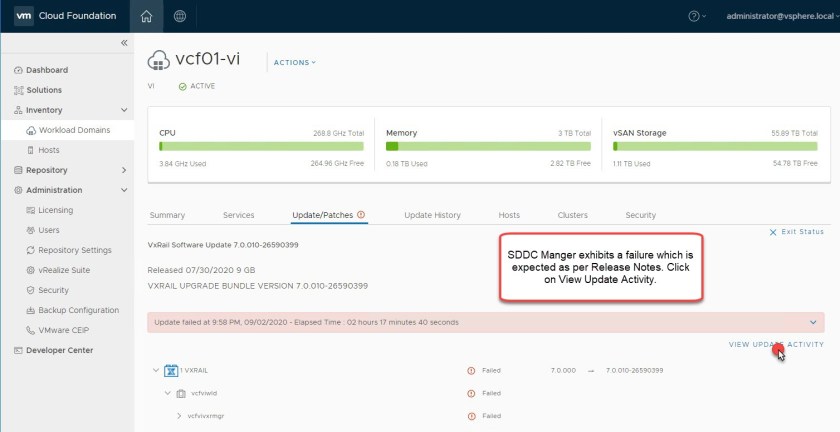
Task: Click the Memory usage bar
Action: click(488, 146)
